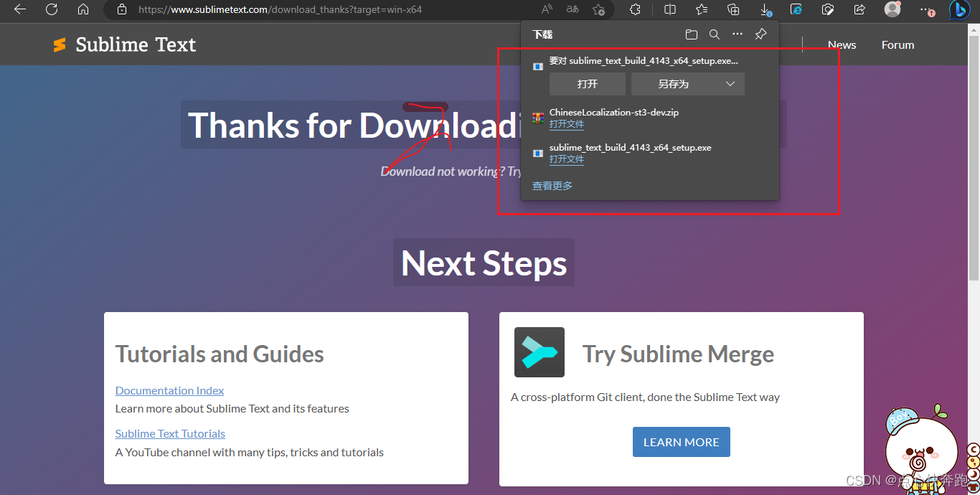Viewport: 980px width, 495px height.
Task: Open the Documentation Index link
Action: [170, 390]
